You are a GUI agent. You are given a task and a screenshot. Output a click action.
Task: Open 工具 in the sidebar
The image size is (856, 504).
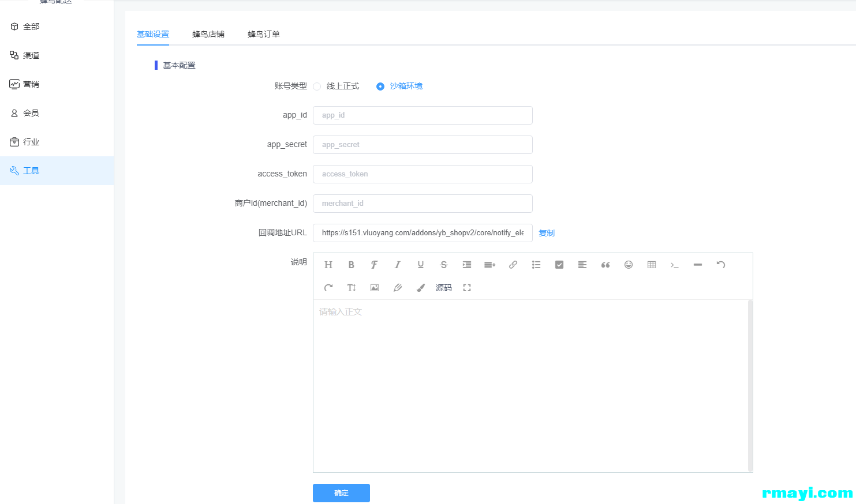[57, 171]
